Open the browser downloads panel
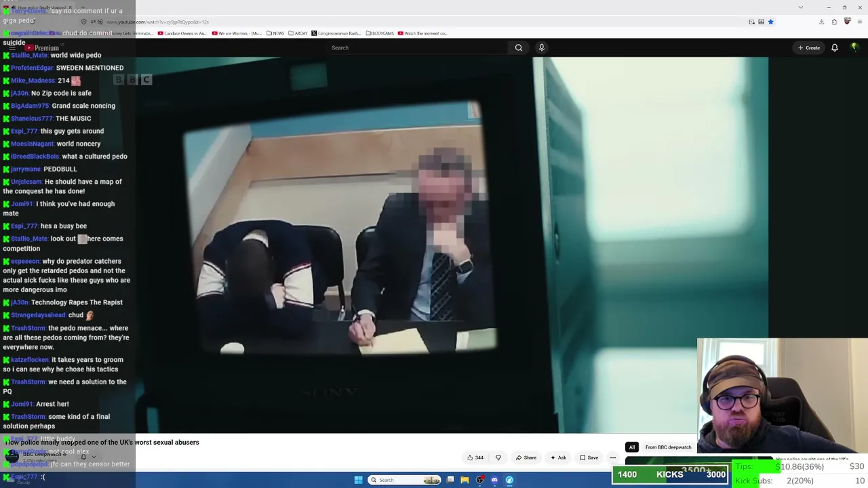This screenshot has width=868, height=488. tap(821, 22)
